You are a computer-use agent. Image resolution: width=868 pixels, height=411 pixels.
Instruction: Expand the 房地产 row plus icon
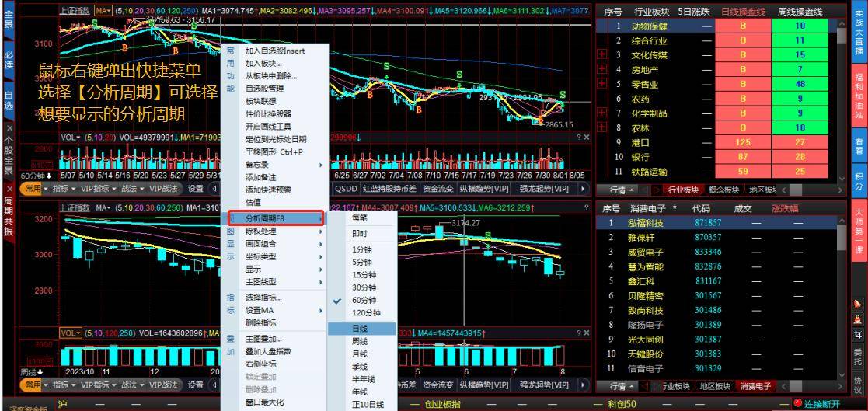coord(602,69)
